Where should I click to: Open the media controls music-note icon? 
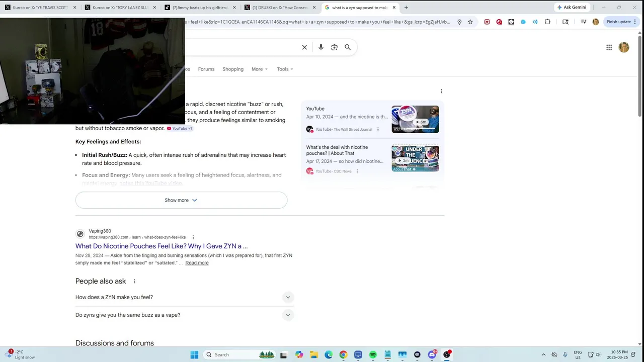coord(583,22)
